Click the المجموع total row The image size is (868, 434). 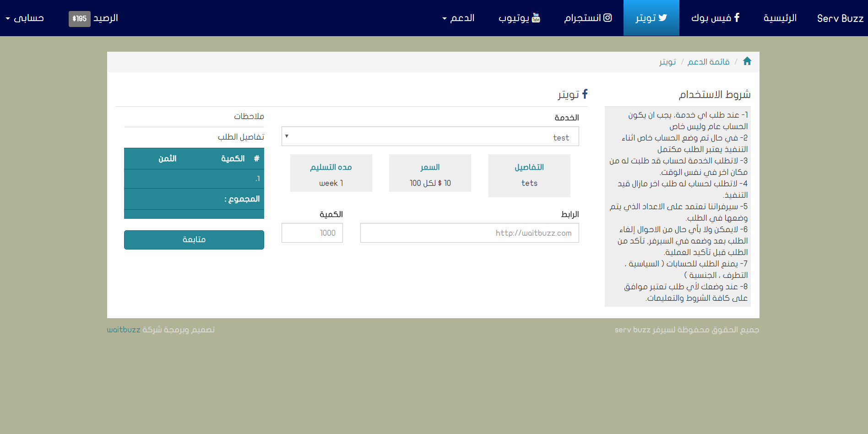(194, 199)
